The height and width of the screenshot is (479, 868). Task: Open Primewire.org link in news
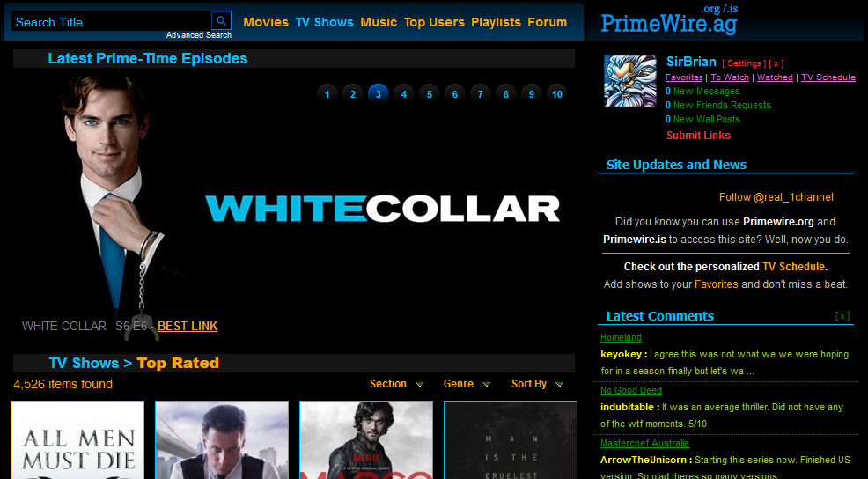tap(778, 222)
